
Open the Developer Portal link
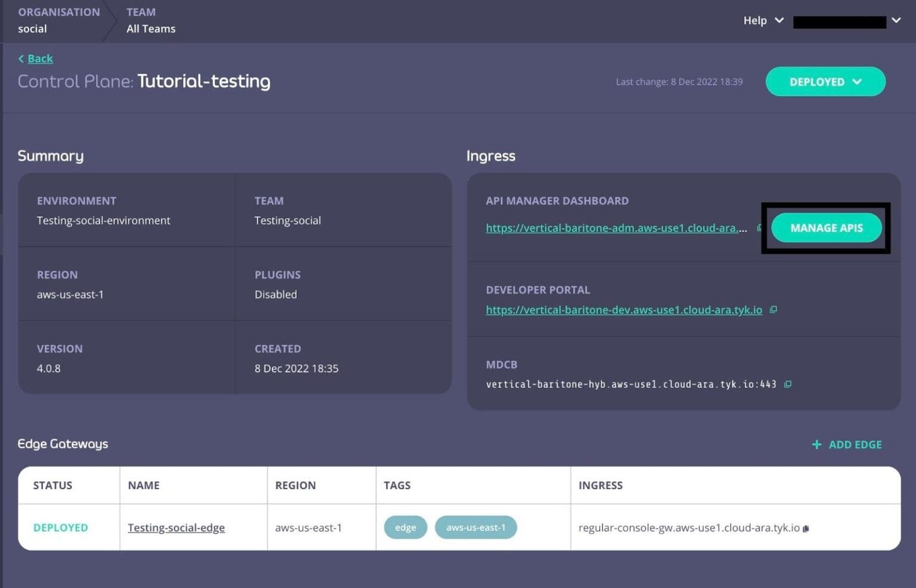(624, 310)
